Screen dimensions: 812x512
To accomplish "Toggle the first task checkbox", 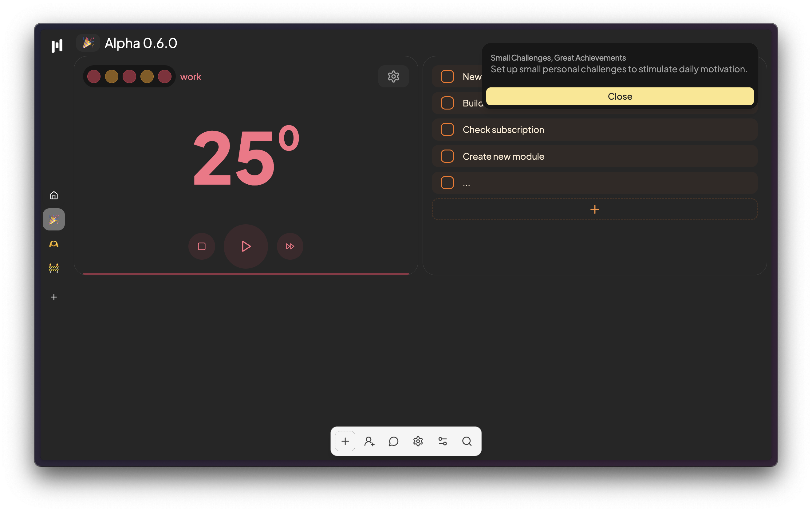I will (x=447, y=76).
